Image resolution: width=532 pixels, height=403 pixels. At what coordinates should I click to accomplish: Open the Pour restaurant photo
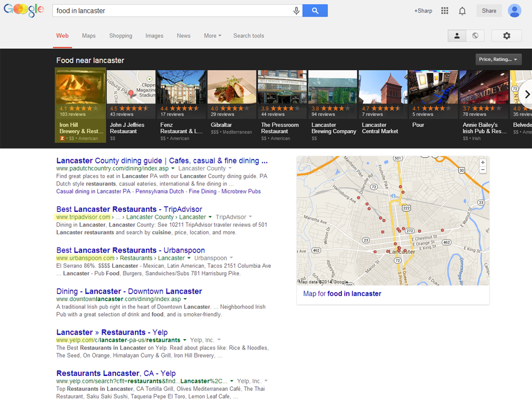[433, 87]
